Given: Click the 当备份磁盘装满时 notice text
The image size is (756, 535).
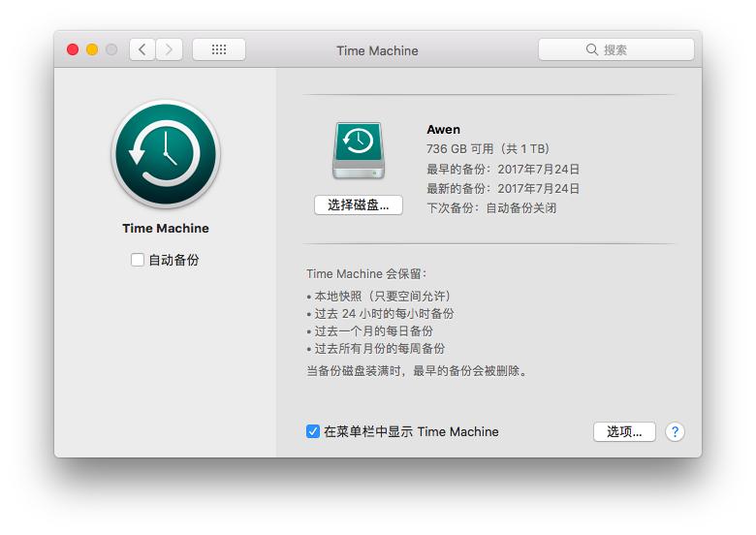Looking at the screenshot, I should [417, 371].
